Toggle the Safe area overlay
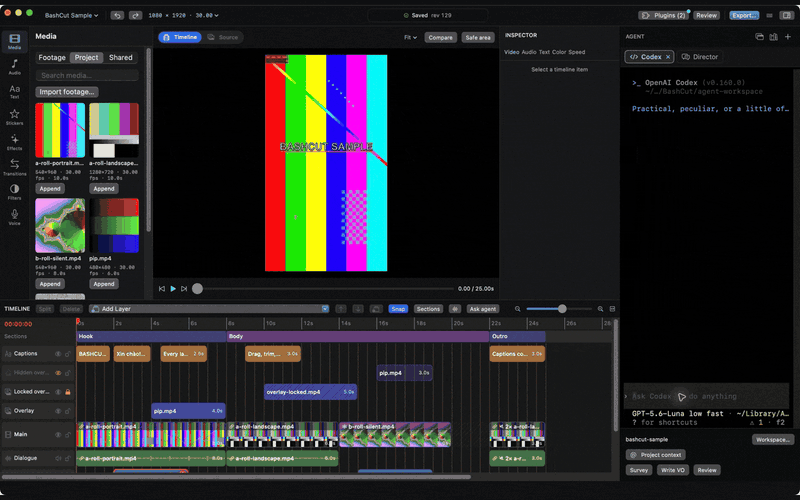Screen dimensions: 800x500 coord(478,37)
